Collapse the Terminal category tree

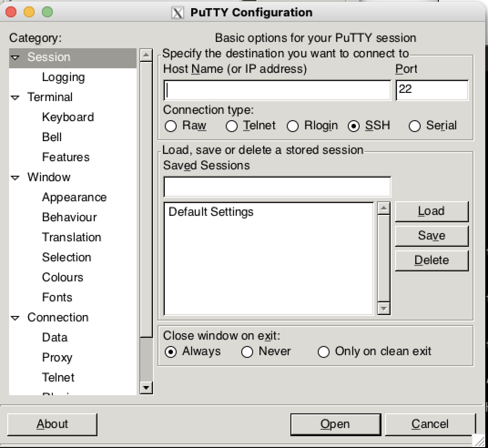click(x=14, y=97)
